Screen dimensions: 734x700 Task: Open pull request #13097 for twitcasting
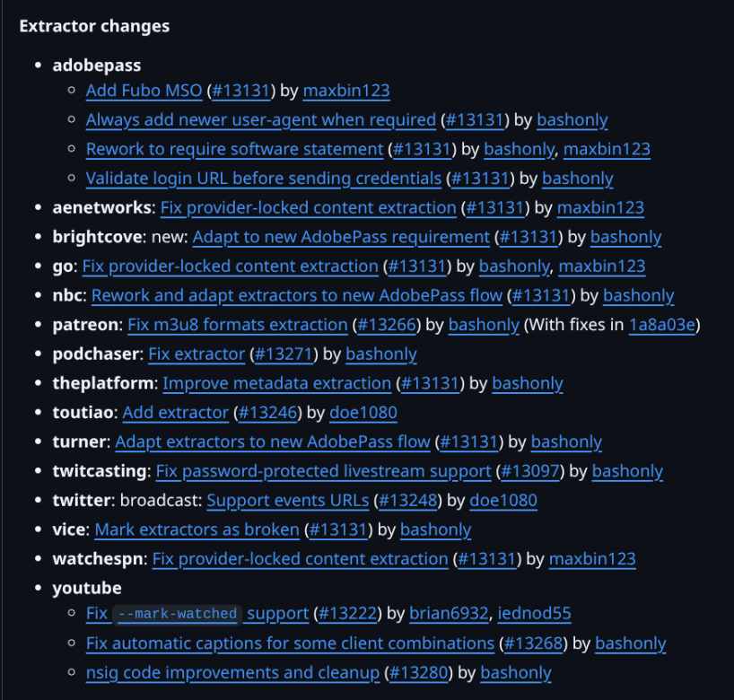click(x=531, y=471)
